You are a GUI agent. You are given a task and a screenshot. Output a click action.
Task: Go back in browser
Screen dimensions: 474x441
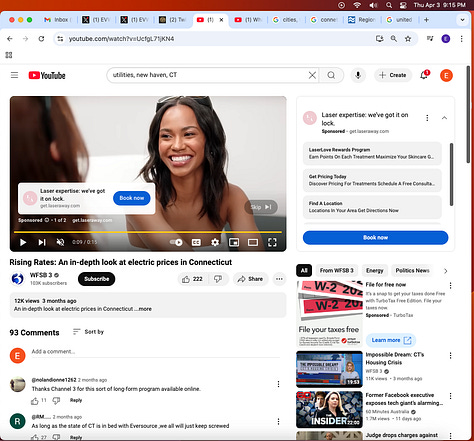click(x=10, y=39)
